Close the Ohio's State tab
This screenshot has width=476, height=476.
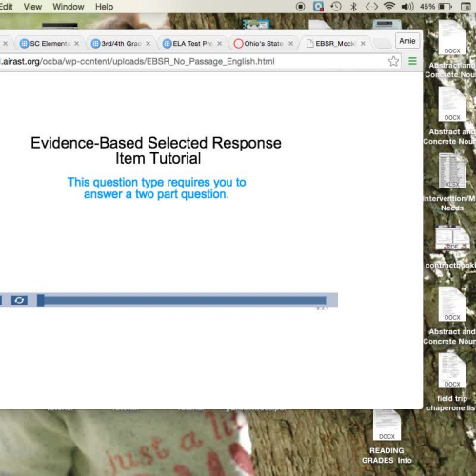coord(290,44)
